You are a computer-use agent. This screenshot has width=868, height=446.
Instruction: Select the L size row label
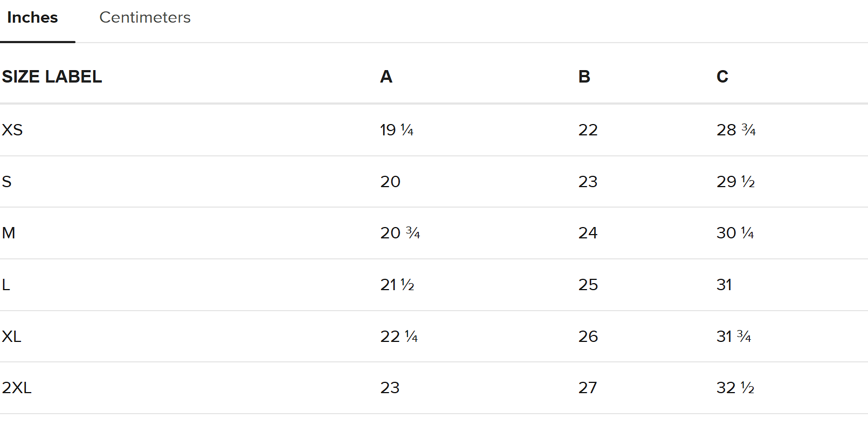click(x=6, y=285)
